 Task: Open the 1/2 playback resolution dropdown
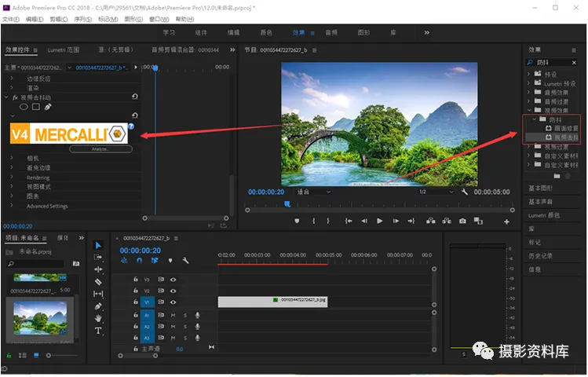(434, 192)
